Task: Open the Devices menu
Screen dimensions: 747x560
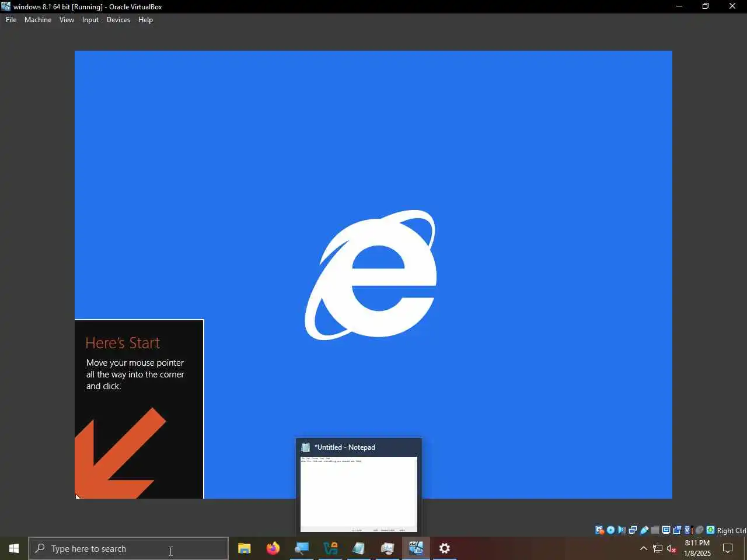Action: pos(118,20)
